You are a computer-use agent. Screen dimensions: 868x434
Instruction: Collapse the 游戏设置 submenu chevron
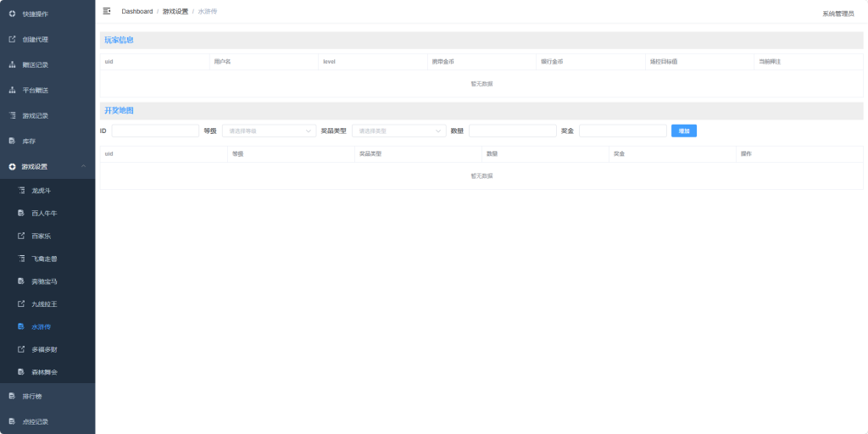coord(84,167)
